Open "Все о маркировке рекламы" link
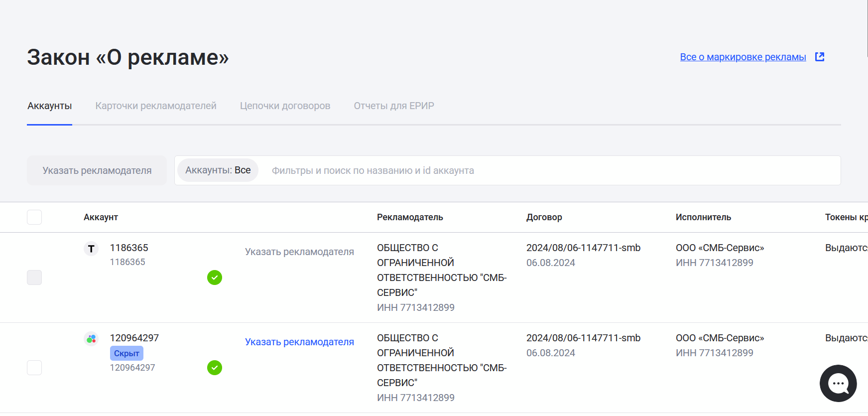Viewport: 868px width, 416px height. click(743, 57)
